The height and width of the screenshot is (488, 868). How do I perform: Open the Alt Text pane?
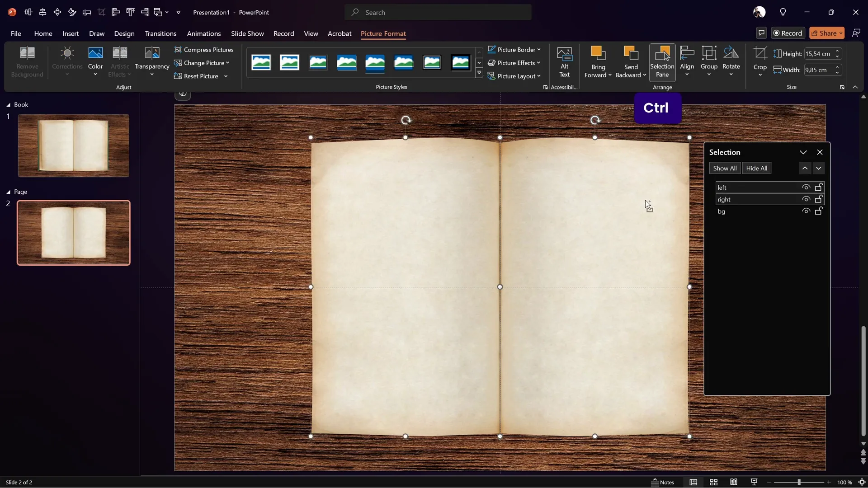coord(564,62)
